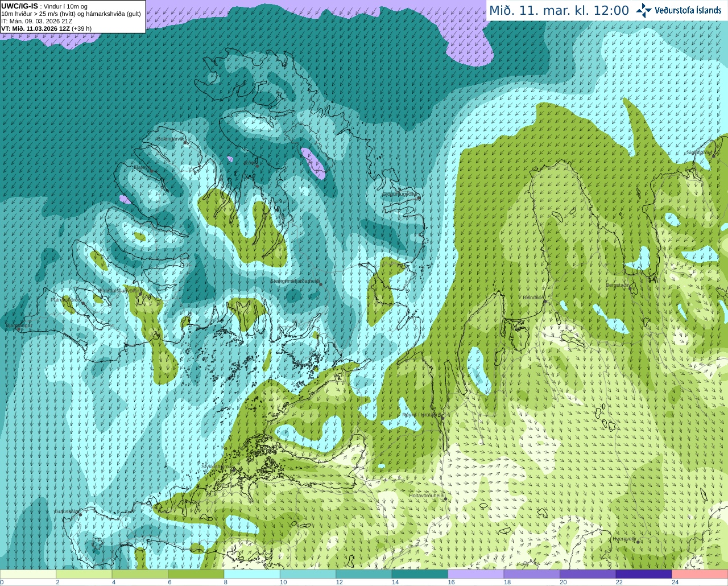
Task: Click the legend scale value 16
Action: pos(451,582)
